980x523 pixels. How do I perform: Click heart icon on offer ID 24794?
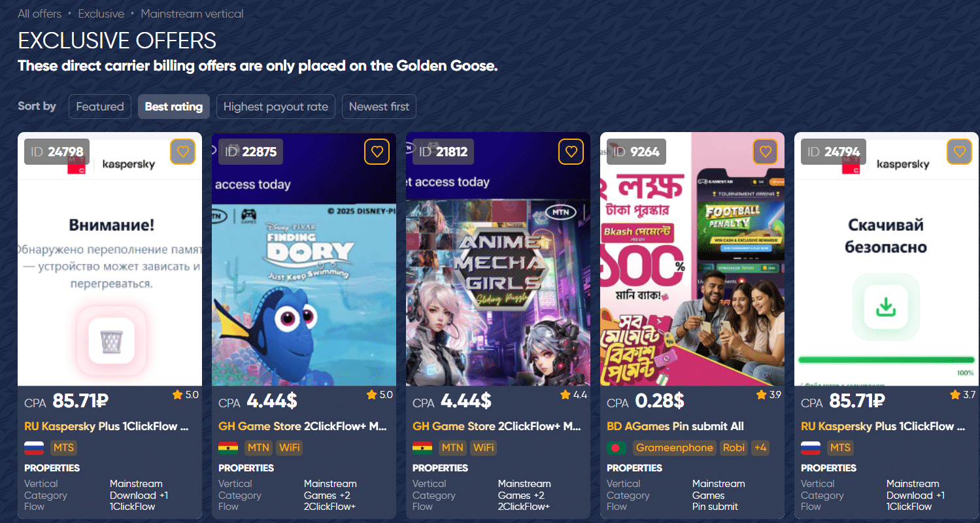[959, 152]
